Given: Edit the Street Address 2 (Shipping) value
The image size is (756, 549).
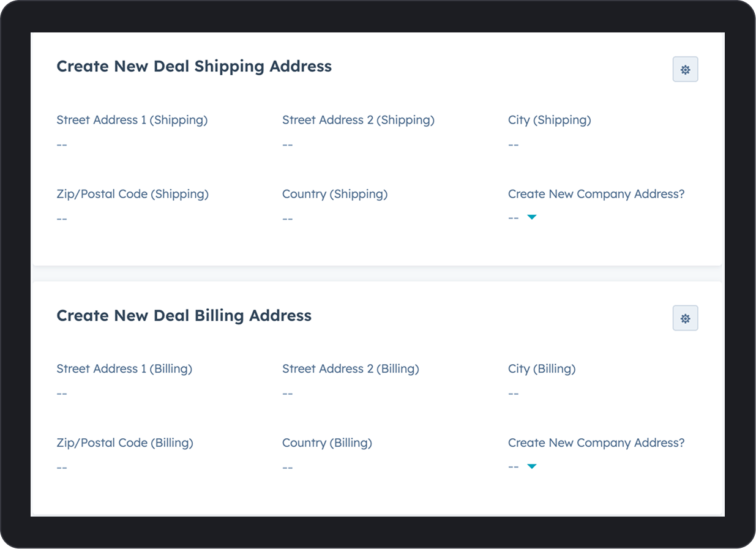Looking at the screenshot, I should tap(288, 145).
